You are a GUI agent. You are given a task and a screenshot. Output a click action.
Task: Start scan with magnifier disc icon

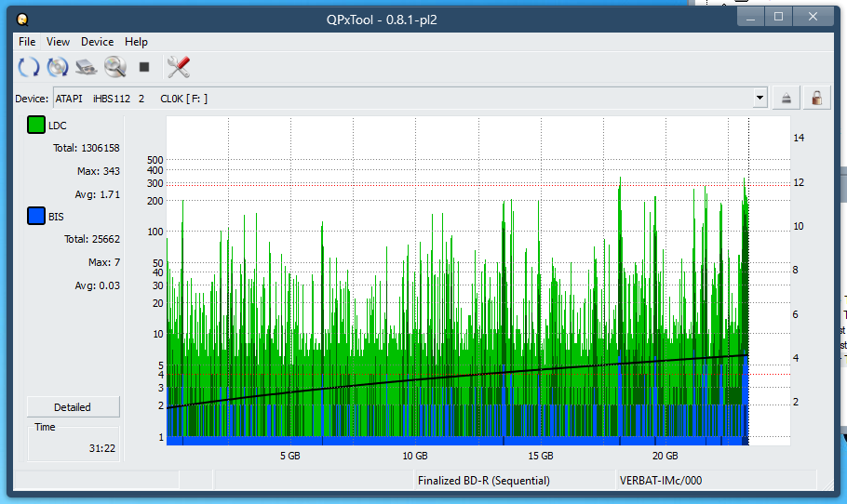(x=115, y=67)
